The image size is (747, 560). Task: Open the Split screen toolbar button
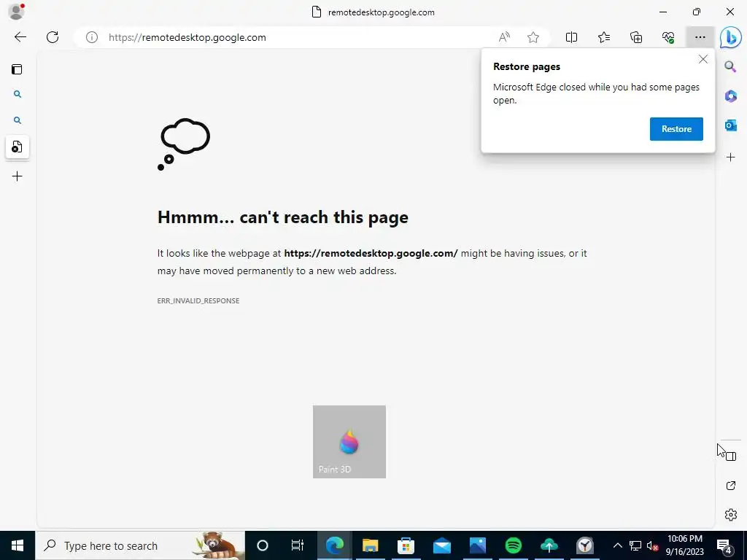coord(571,37)
